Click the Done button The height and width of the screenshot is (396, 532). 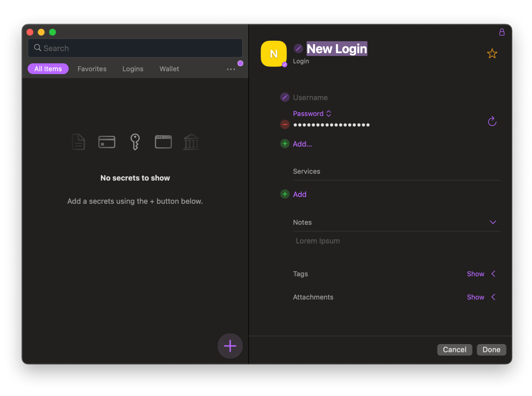[x=491, y=350]
